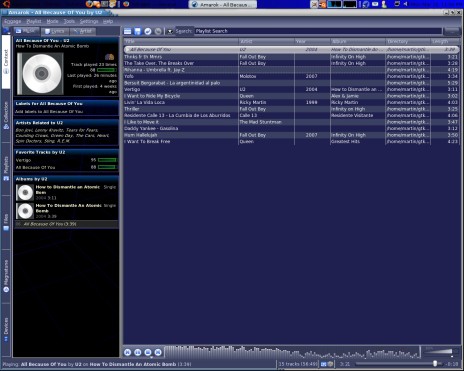Switch to the Lyrics context tab

[55, 31]
